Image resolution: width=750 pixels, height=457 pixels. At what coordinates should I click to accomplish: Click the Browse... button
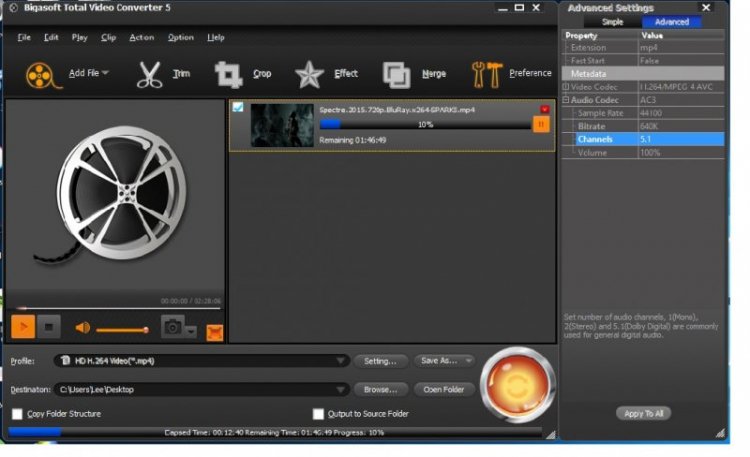click(381, 390)
